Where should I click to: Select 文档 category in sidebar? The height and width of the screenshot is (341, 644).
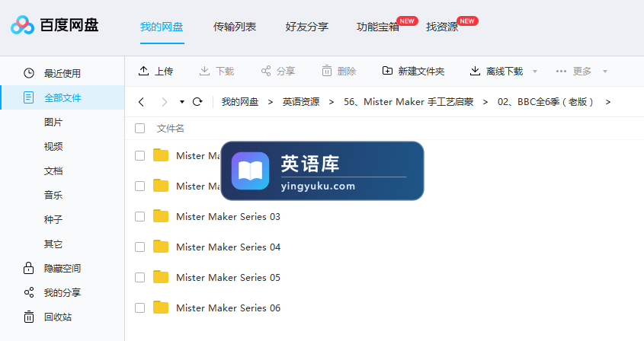(x=53, y=170)
